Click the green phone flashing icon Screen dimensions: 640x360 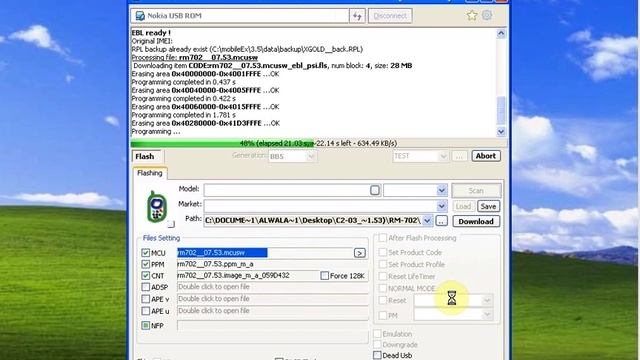157,207
